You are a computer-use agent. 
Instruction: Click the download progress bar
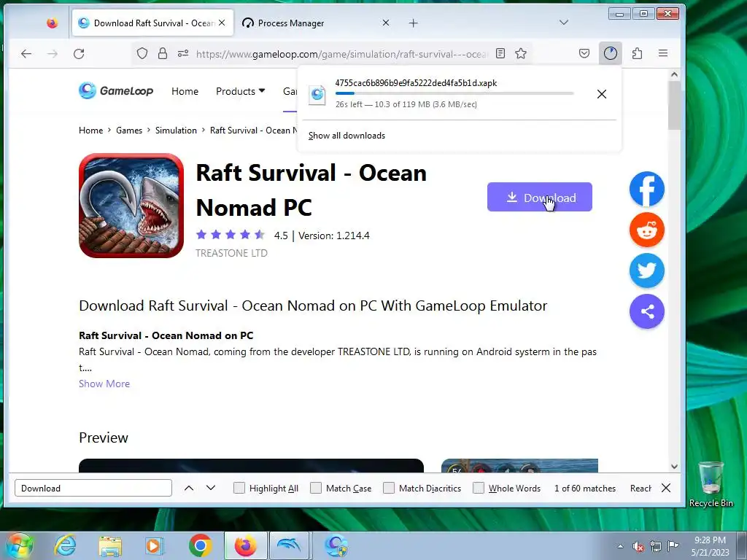click(454, 94)
